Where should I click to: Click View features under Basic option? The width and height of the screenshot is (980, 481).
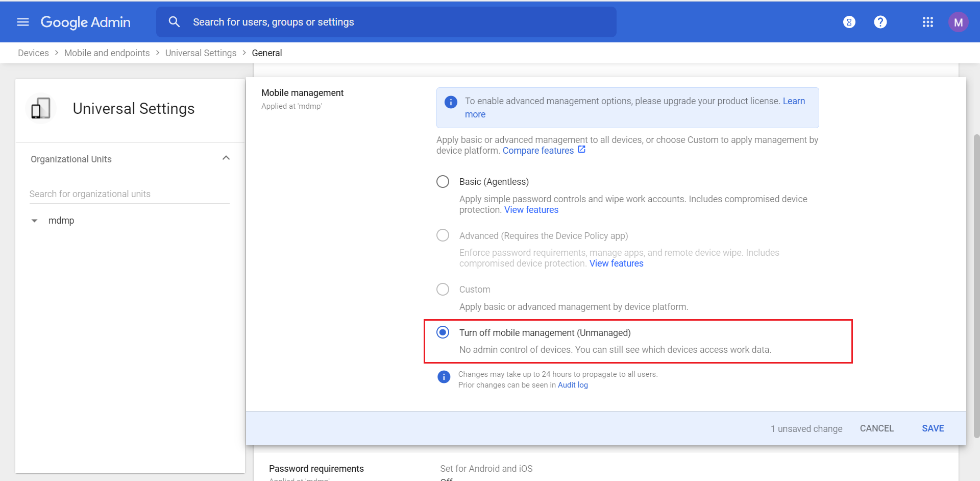click(531, 210)
